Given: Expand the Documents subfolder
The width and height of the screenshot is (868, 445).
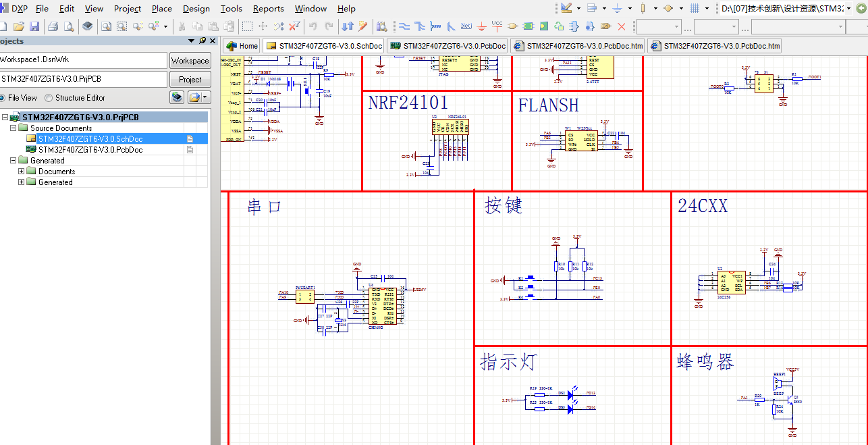Looking at the screenshot, I should tap(21, 171).
